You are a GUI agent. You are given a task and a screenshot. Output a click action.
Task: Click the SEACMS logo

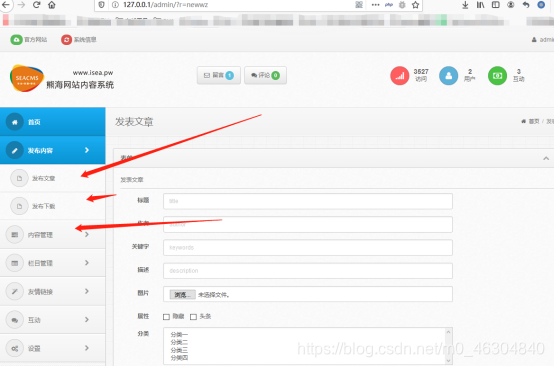click(x=27, y=78)
